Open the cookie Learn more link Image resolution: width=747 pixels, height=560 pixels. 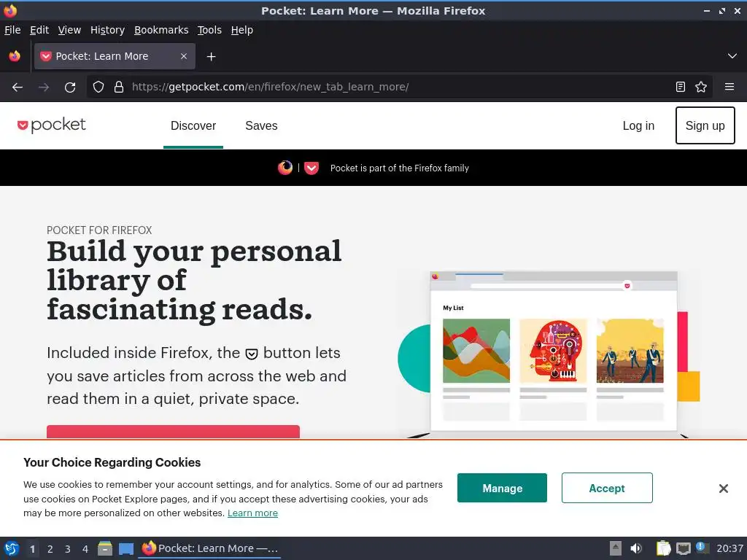(x=252, y=513)
